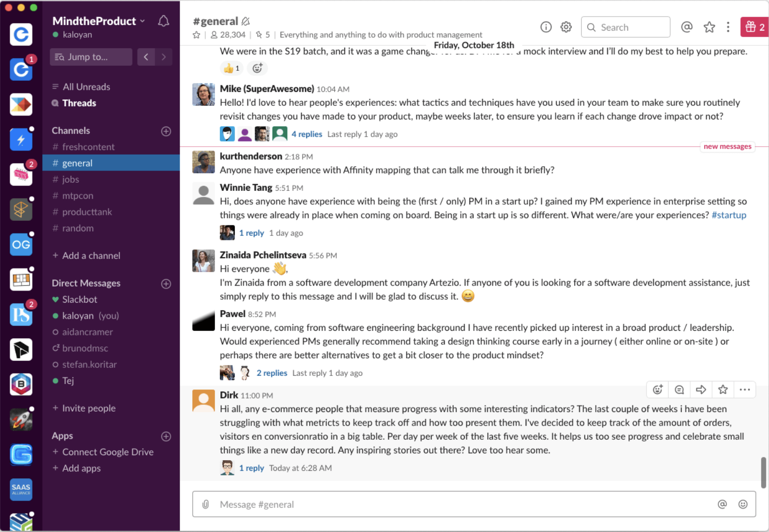
Task: Show 5 pinned items
Action: coord(263,35)
